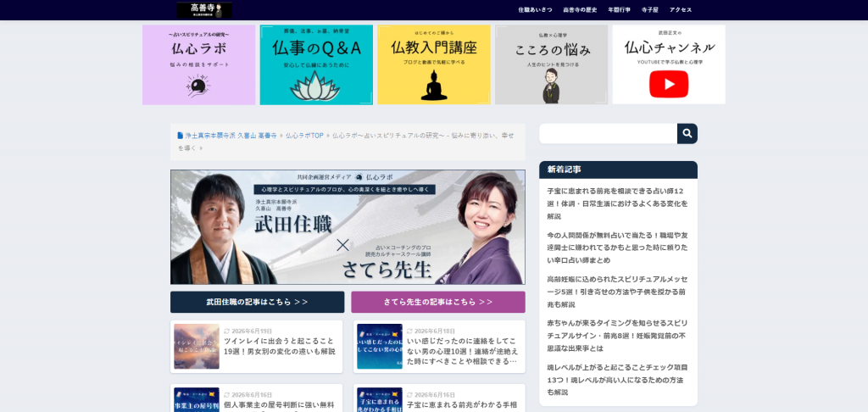Open the 寺子屋 menu item
The height and width of the screenshot is (412, 868).
coord(650,10)
